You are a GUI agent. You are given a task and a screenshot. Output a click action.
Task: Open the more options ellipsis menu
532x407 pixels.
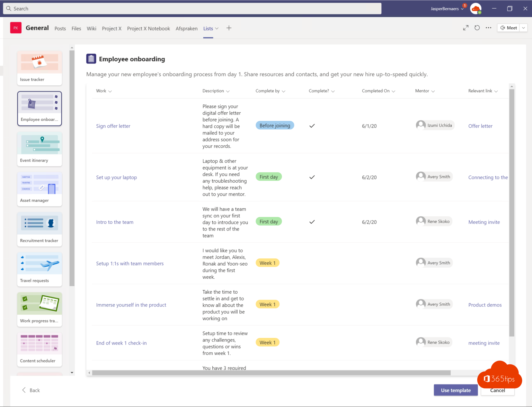(x=488, y=28)
